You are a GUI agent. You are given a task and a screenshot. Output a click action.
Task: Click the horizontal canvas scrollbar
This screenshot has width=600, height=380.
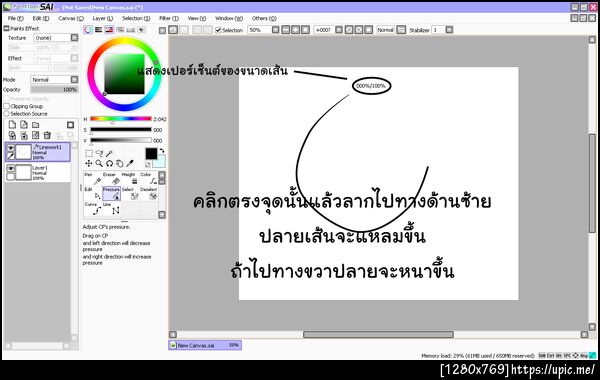[x=378, y=334]
